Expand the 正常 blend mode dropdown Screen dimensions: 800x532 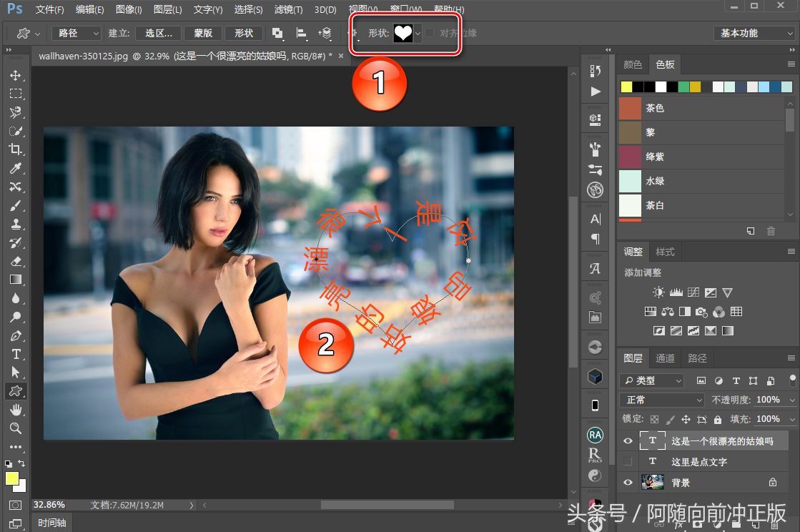(663, 400)
